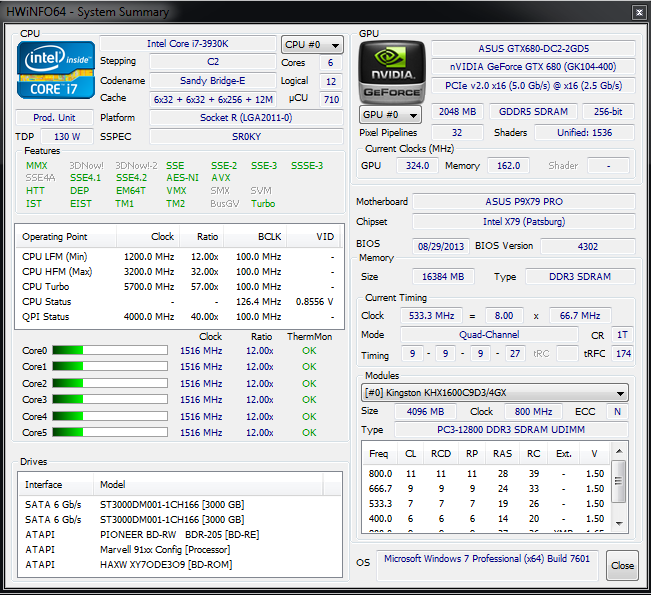651x595 pixels.
Task: Click the 3DNow!-2 feature label
Action: [136, 166]
